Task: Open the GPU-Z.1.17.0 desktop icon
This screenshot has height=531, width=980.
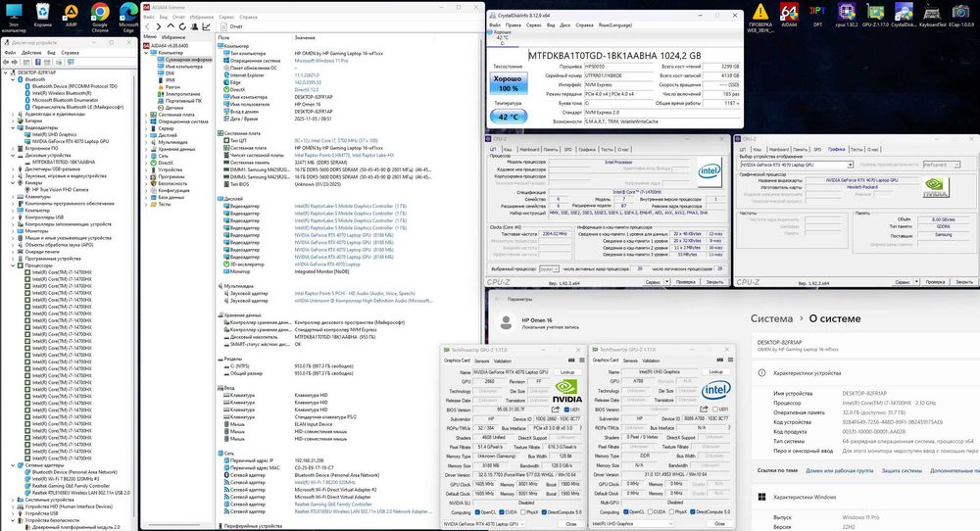Action: pyautogui.click(x=875, y=15)
